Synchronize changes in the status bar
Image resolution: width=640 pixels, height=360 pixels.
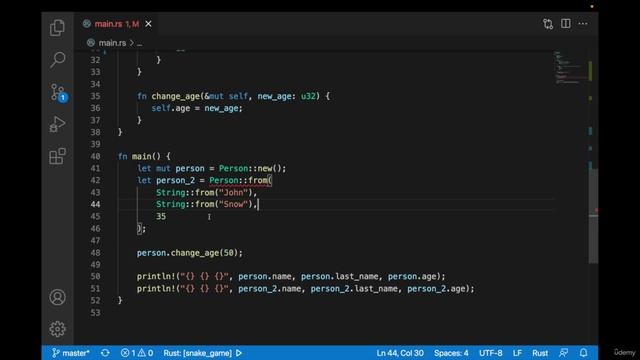point(105,353)
